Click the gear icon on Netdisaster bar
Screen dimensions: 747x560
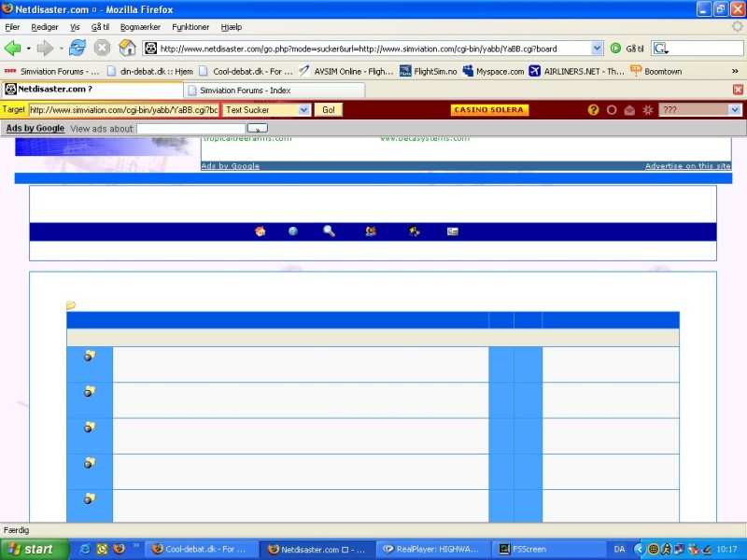pos(647,110)
